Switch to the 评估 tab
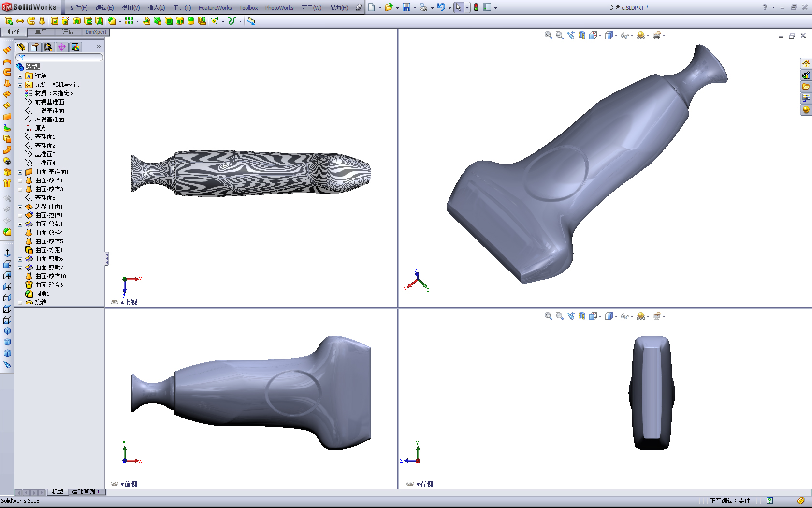This screenshot has height=508, width=812. [68, 32]
